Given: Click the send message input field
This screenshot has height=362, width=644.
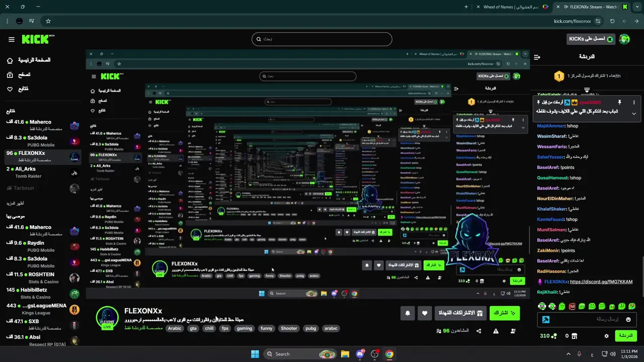Looking at the screenshot, I should [587, 319].
